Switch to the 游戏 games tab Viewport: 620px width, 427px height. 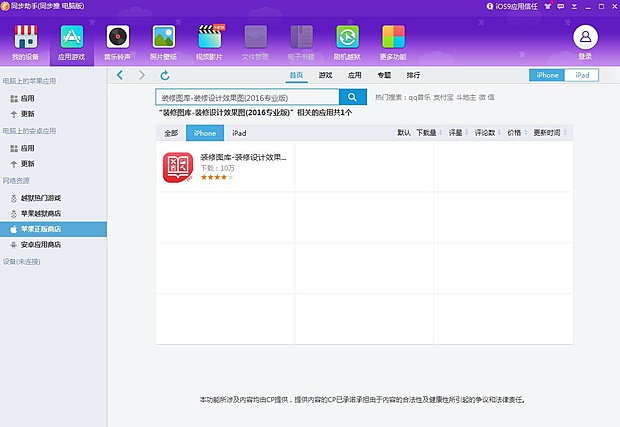tap(326, 75)
